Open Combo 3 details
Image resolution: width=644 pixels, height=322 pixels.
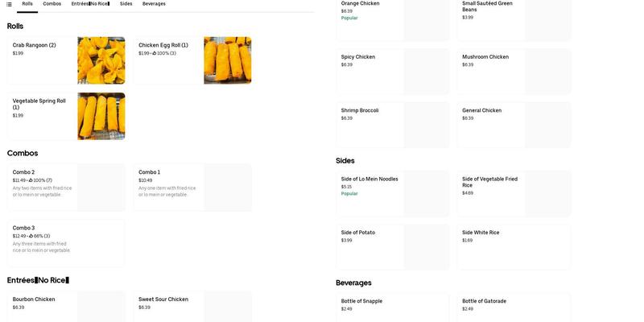click(x=66, y=243)
